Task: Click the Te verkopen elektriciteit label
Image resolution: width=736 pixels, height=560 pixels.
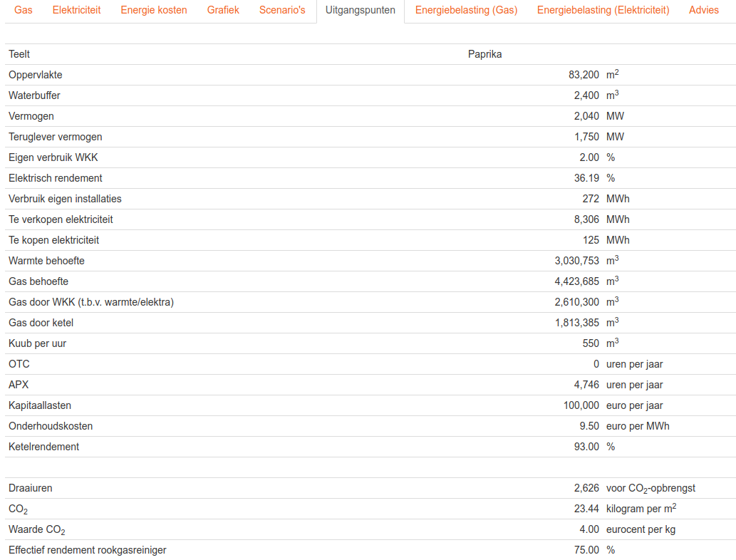Action: 61,219
